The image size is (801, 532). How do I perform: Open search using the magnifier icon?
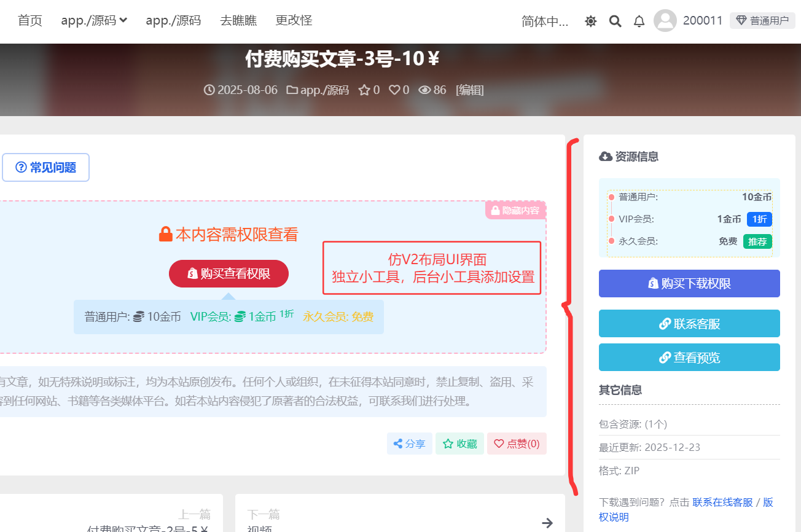click(615, 22)
